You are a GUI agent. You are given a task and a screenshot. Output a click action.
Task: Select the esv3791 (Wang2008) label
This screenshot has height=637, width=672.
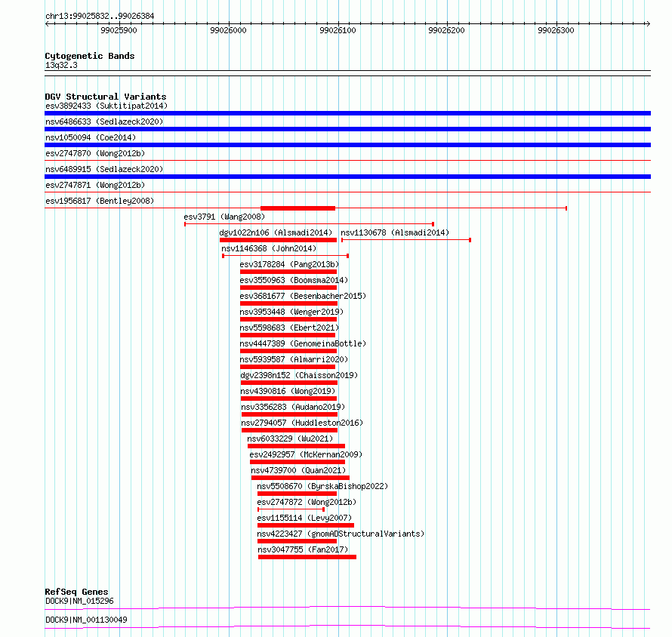coord(224,217)
